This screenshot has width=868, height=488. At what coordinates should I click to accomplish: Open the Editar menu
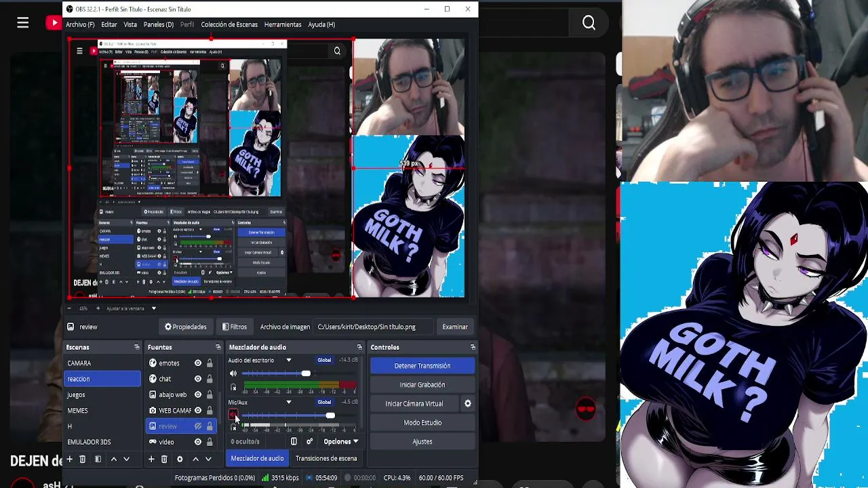coord(109,24)
